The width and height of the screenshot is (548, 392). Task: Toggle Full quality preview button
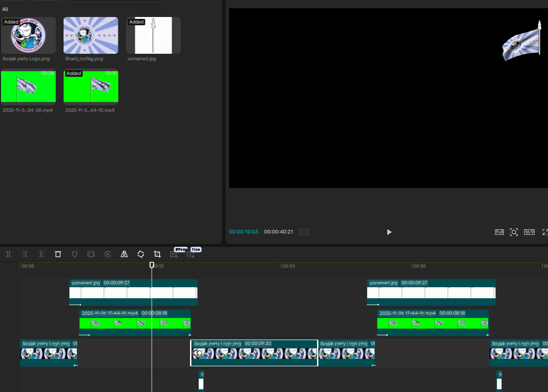499,232
